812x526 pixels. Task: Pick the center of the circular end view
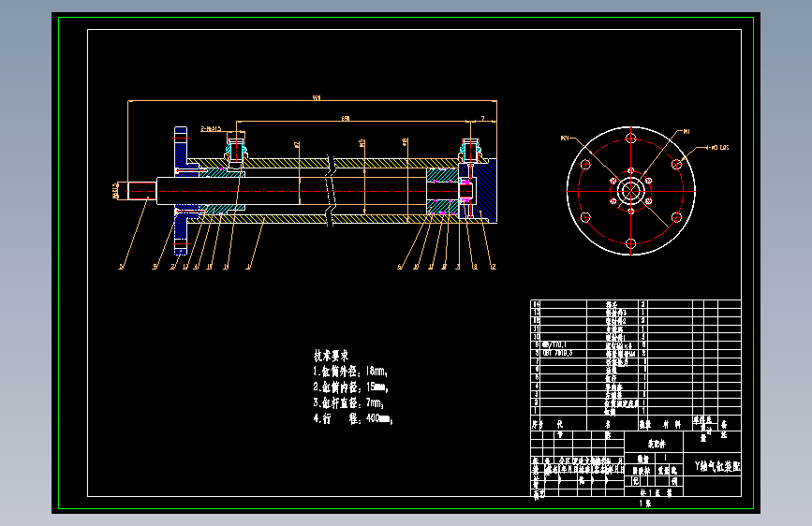click(630, 191)
